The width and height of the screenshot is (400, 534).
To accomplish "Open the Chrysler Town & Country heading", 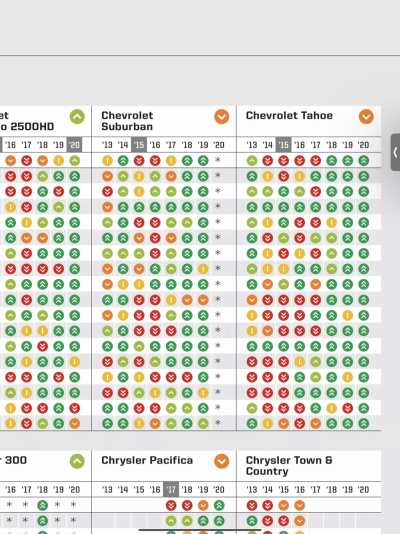I will coord(289,466).
